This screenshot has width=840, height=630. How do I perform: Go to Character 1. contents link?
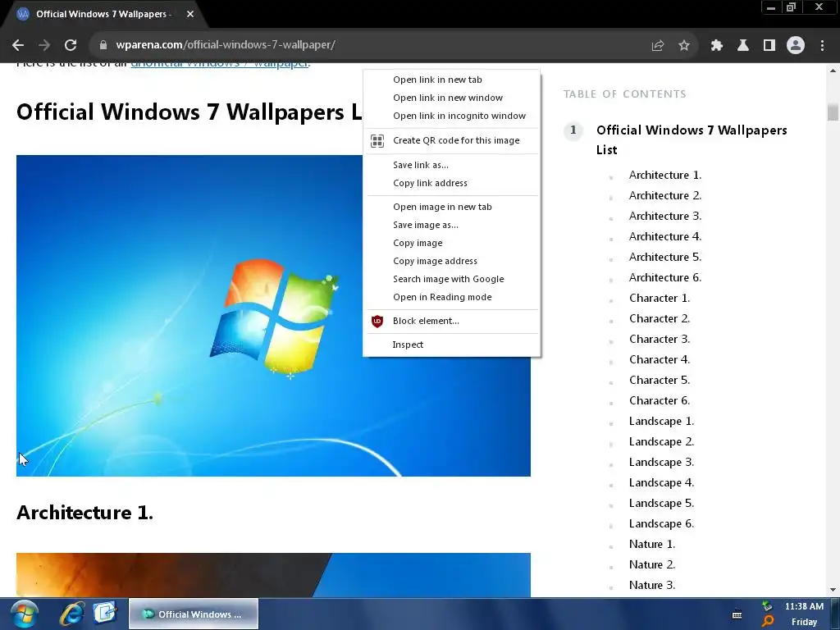click(660, 298)
